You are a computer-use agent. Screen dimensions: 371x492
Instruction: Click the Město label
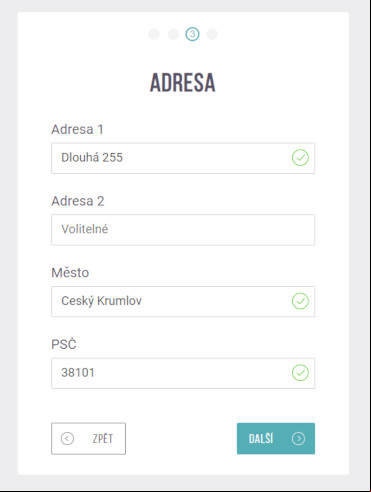70,272
